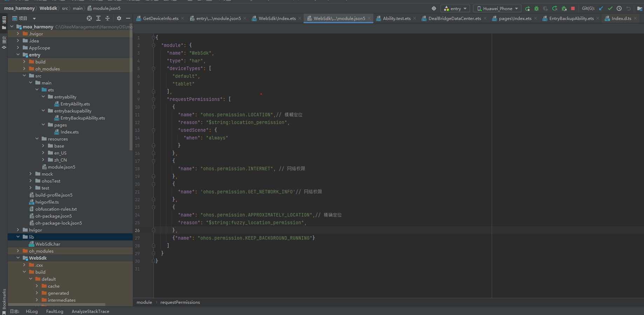Expand the .hvigor folder
This screenshot has width=644, height=315.
[18, 34]
